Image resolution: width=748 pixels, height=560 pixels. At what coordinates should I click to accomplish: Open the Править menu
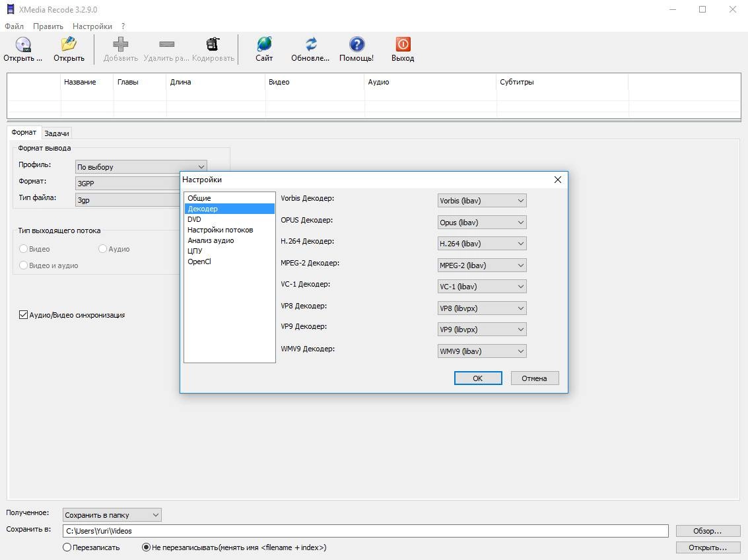pos(48,26)
